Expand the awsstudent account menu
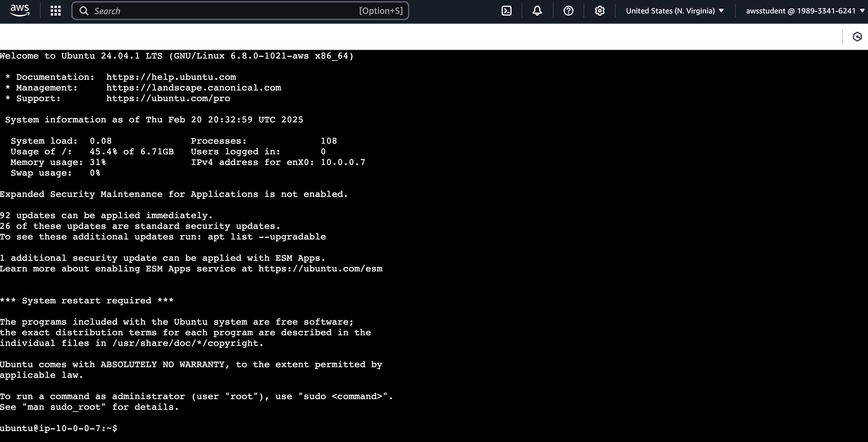This screenshot has height=442, width=868. coord(805,11)
